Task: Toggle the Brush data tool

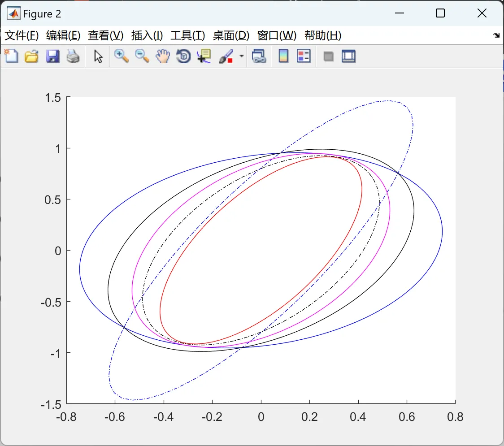Action: (x=226, y=56)
